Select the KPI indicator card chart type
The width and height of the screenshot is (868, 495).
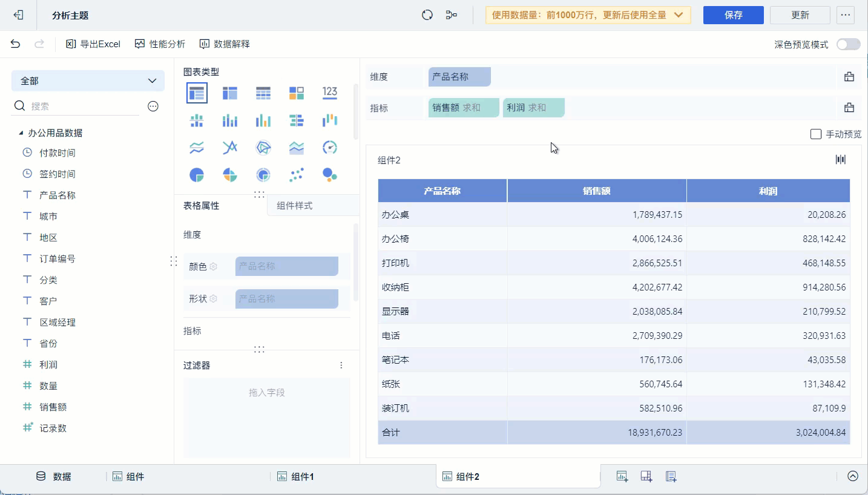[297, 93]
